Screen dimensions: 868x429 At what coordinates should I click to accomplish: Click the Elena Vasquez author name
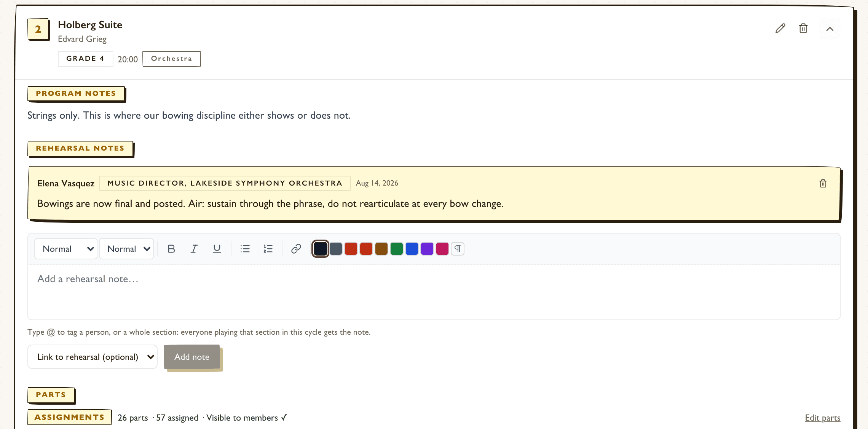coord(66,183)
